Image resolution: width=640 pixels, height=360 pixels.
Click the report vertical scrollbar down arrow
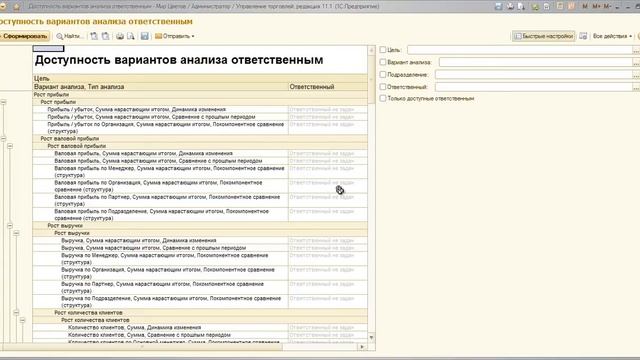(371, 337)
